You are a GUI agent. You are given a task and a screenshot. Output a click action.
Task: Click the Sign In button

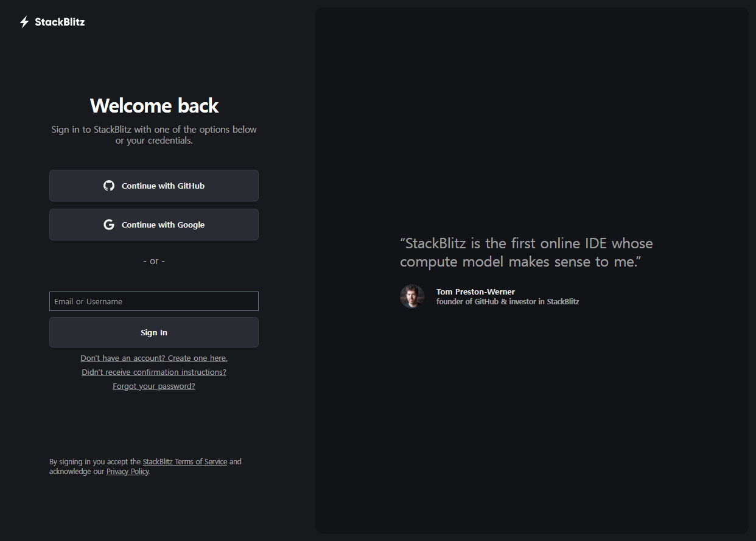point(154,332)
